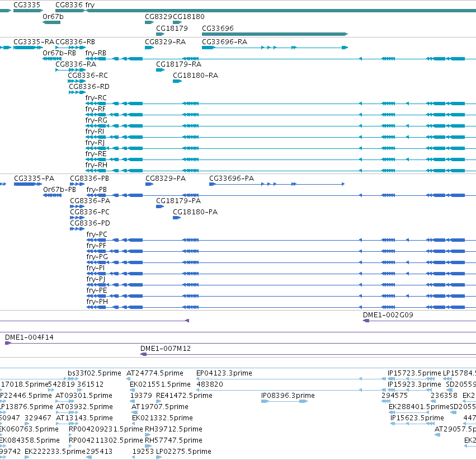
Task: Select protein CG8336-PA label
Action: 90,201
